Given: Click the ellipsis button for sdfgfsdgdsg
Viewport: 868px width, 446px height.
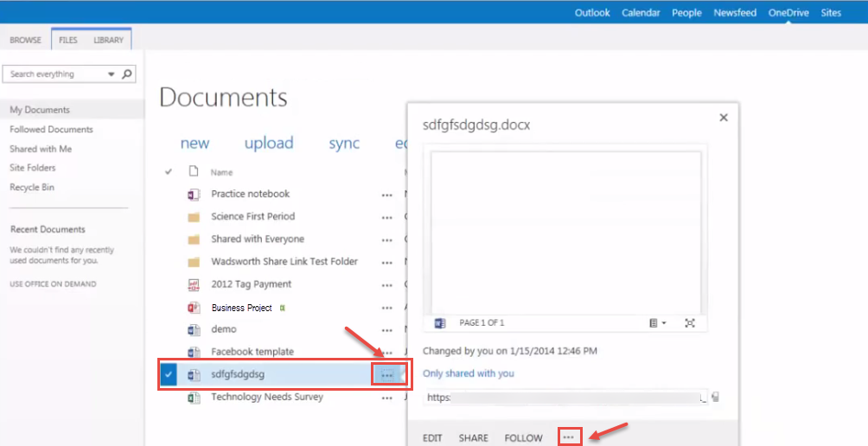Looking at the screenshot, I should point(387,375).
